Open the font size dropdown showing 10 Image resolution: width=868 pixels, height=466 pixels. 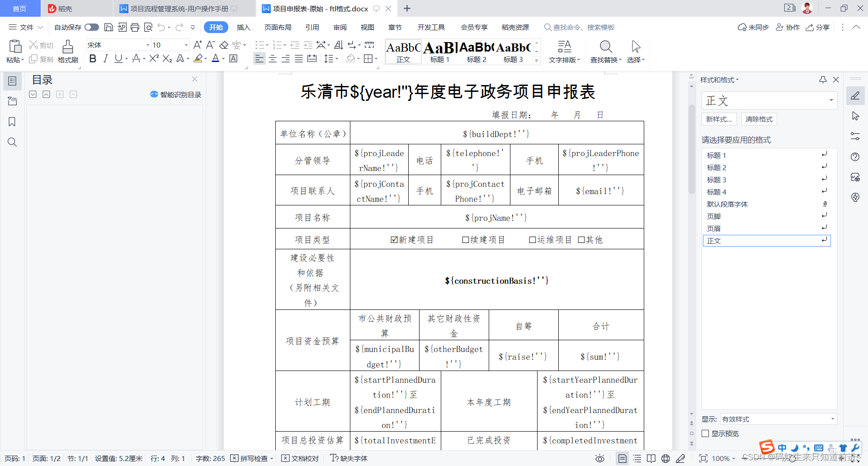(186, 45)
